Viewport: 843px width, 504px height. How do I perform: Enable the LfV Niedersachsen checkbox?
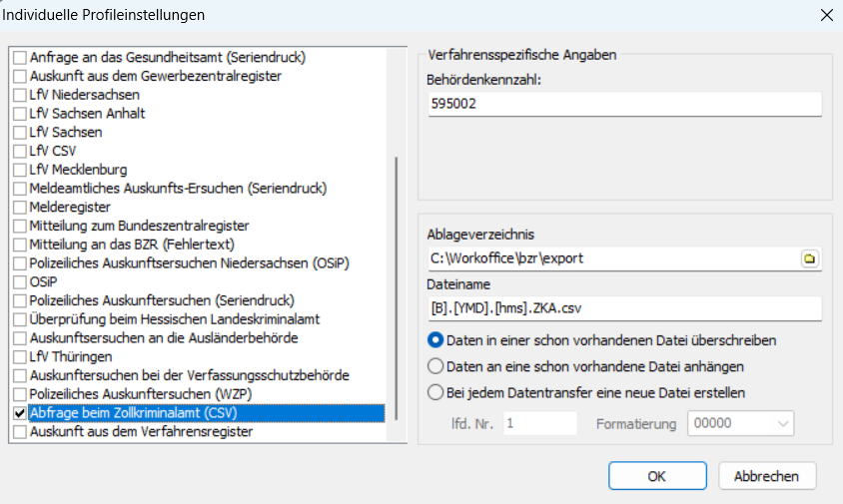pyautogui.click(x=20, y=95)
